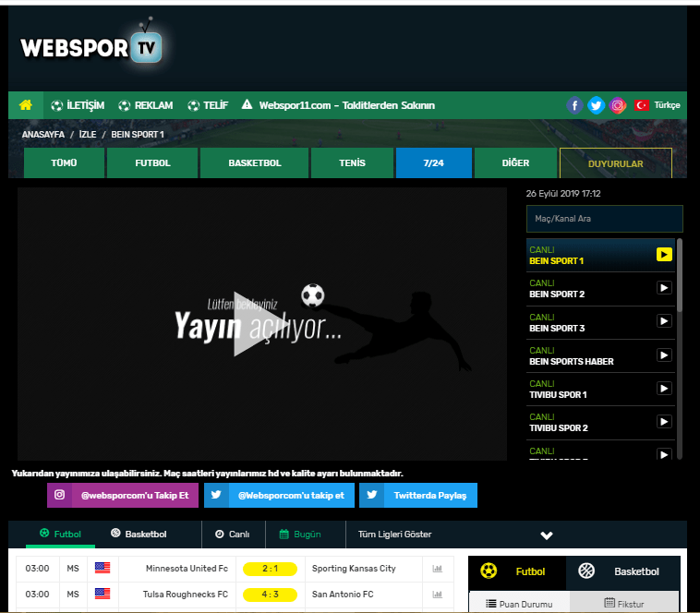Viewport: 700px width, 613px height.
Task: Click ANASAYFA breadcrumb link
Action: (43, 134)
